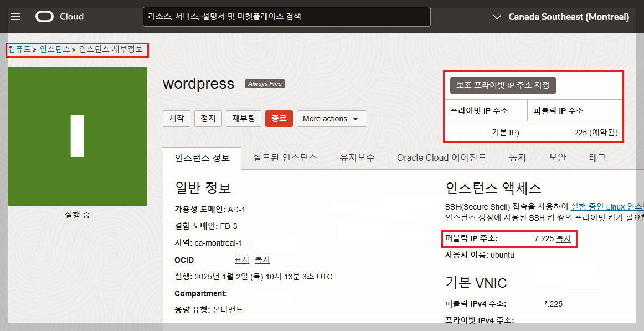The width and height of the screenshot is (644, 331).
Task: Click the 기본 VNIC heading
Action: (x=476, y=282)
